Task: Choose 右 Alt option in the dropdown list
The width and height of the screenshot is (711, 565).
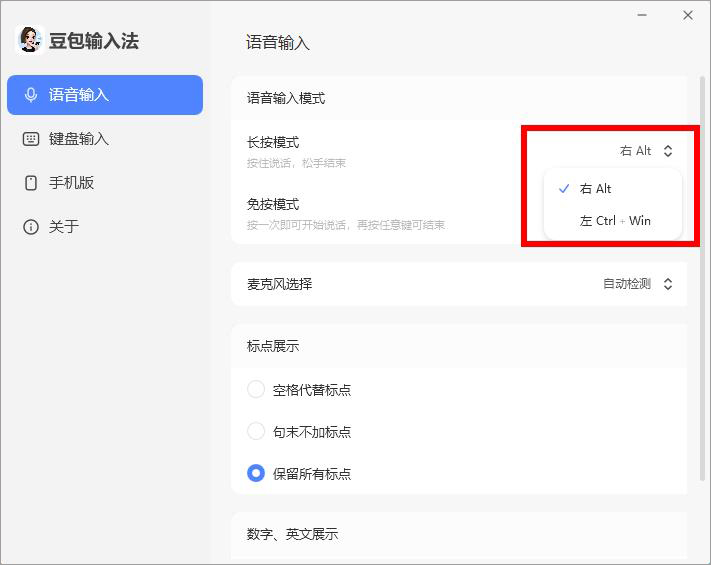Action: point(613,189)
